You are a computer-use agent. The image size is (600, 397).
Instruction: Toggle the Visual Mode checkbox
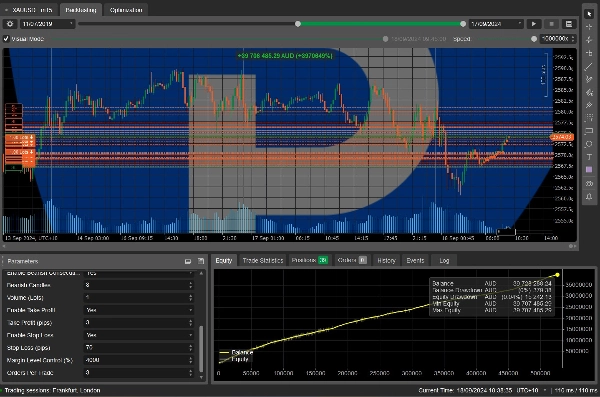(x=6, y=39)
